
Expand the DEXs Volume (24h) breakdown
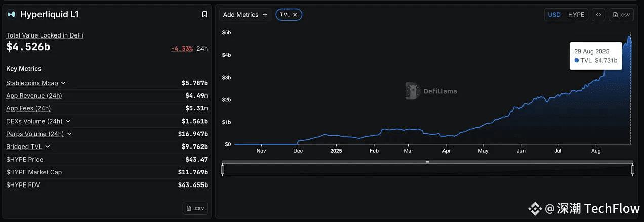pyautogui.click(x=68, y=121)
